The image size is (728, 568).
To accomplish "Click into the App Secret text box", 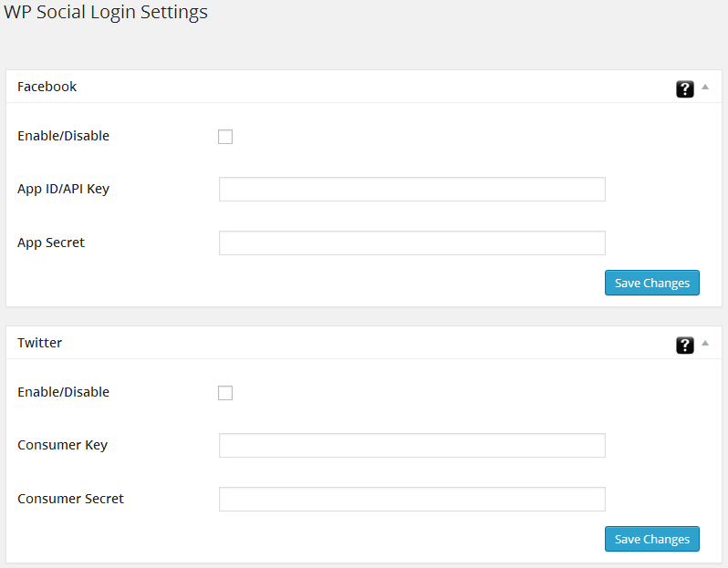I will click(411, 243).
